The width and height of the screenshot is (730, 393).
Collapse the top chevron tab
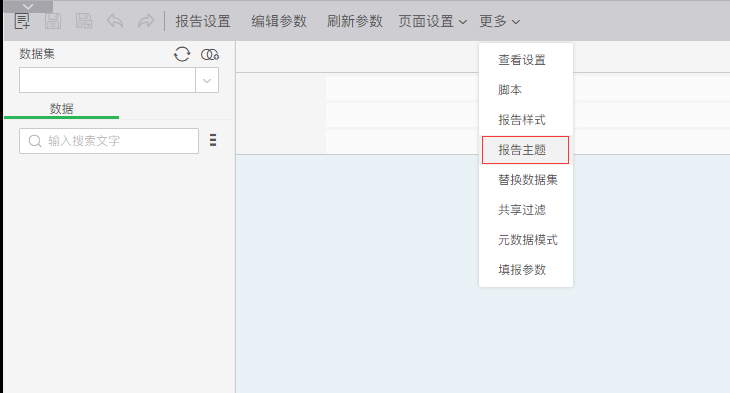28,7
